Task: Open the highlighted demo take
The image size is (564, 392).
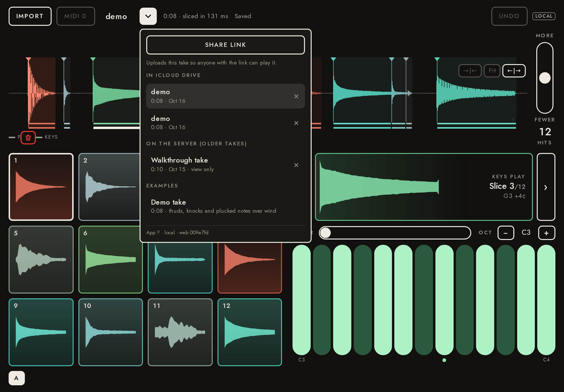Action: click(x=225, y=96)
